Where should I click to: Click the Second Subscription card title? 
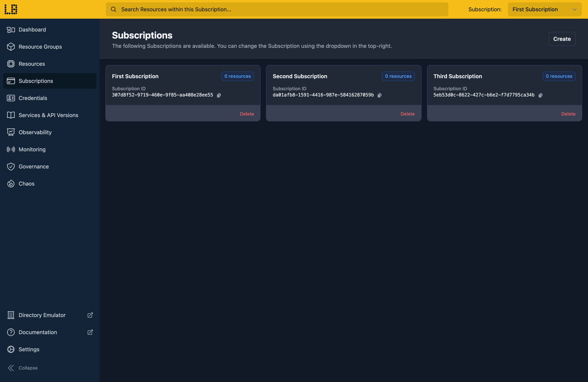pyautogui.click(x=300, y=76)
